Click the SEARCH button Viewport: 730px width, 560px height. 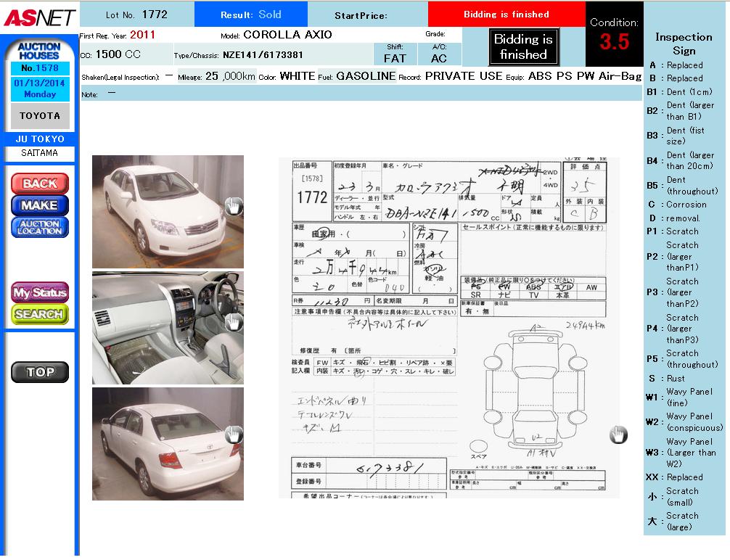pos(40,314)
